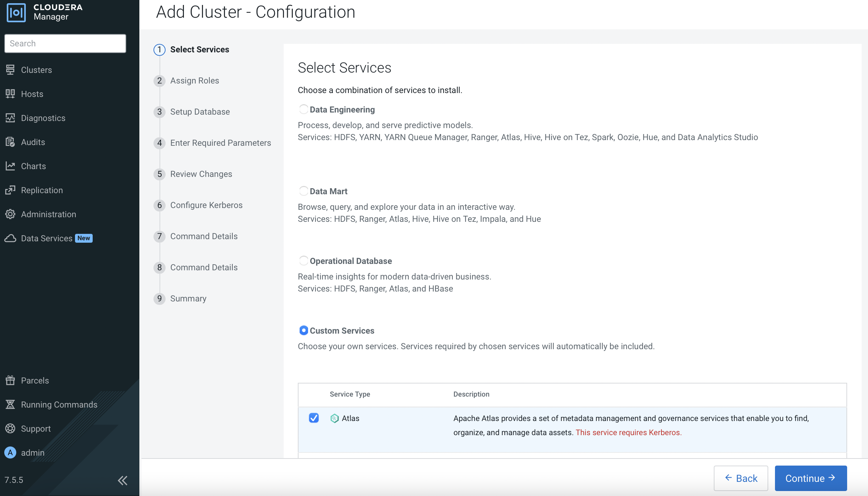The width and height of the screenshot is (868, 496).
Task: Select the Data Mart radio option
Action: click(303, 191)
